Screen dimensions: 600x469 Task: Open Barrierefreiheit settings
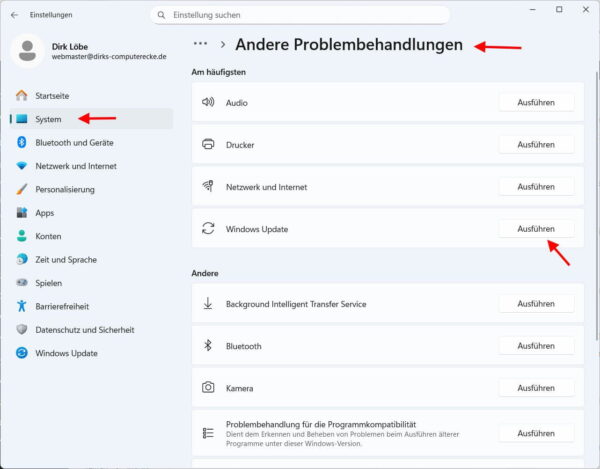click(91, 306)
